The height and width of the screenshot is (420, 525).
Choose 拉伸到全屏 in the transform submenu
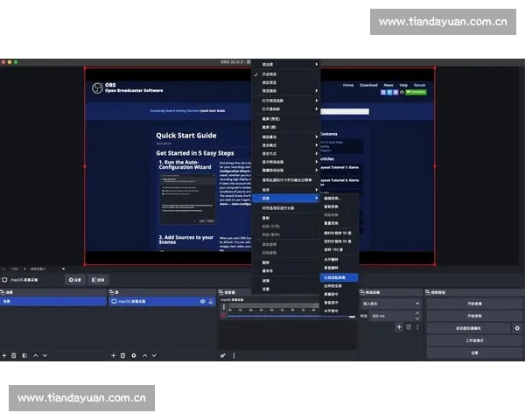pyautogui.click(x=339, y=286)
